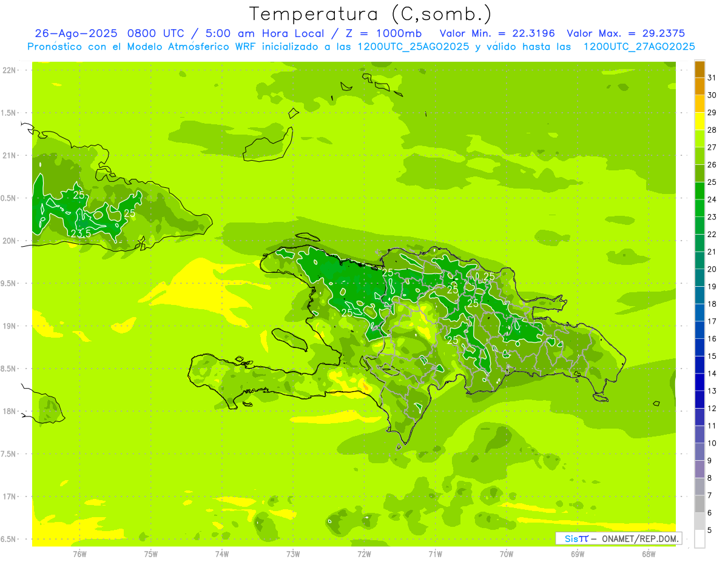Click the "18" colorbar label
Image resolution: width=728 pixels, height=562 pixels.
click(x=712, y=304)
